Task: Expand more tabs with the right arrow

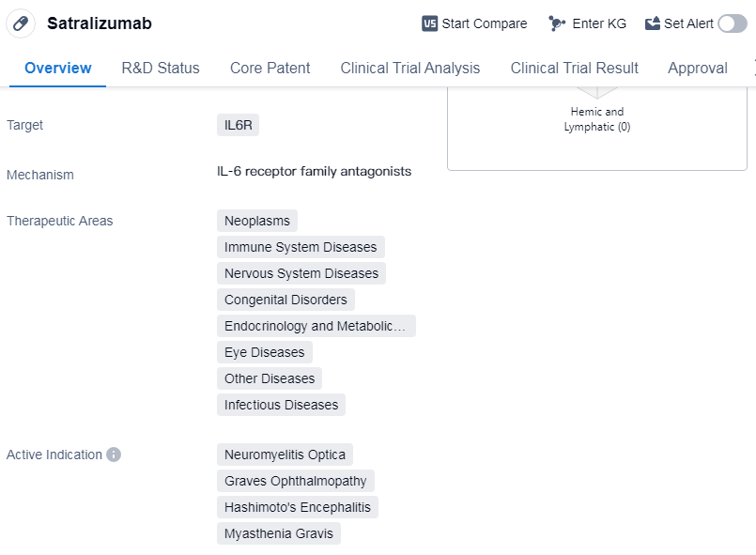Action: pos(752,68)
